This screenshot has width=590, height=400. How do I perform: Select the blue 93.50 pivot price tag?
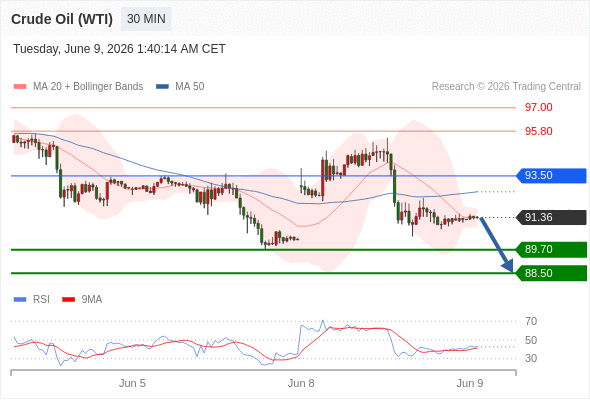551,175
